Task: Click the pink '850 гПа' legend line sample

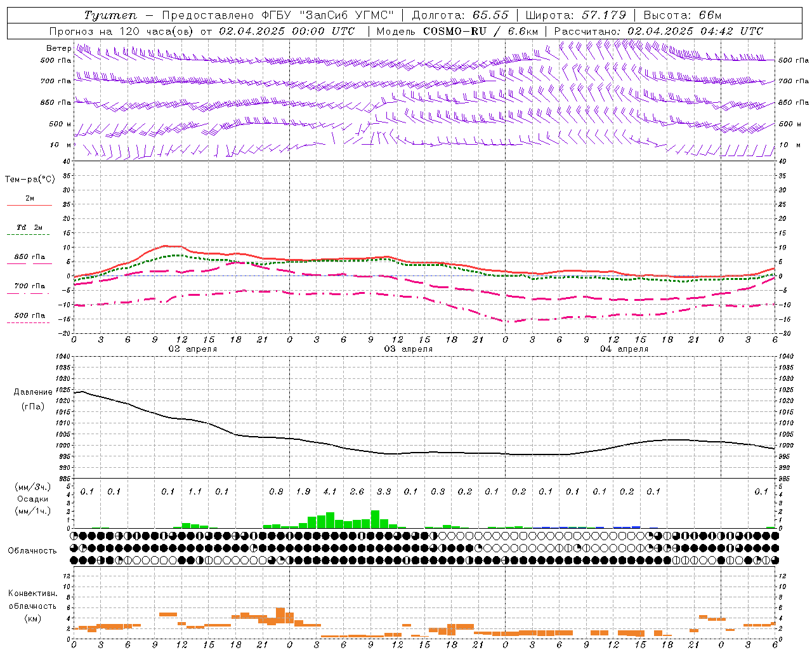Action: pos(29,264)
